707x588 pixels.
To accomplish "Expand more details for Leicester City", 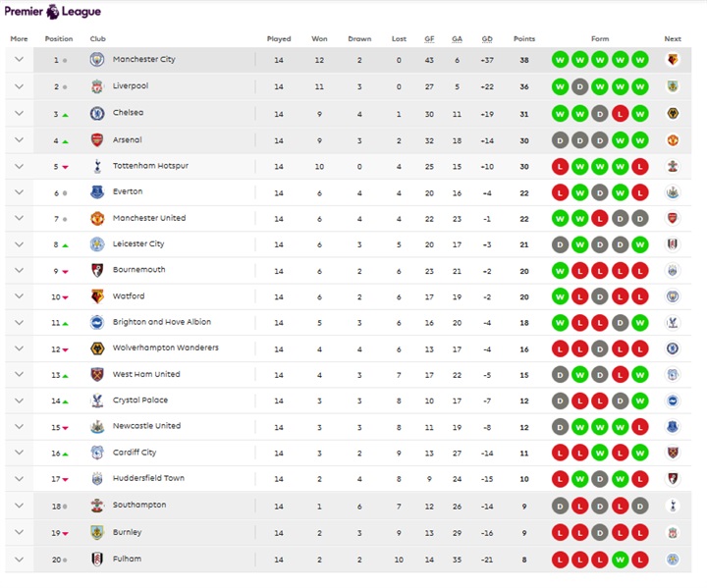I will (x=19, y=244).
